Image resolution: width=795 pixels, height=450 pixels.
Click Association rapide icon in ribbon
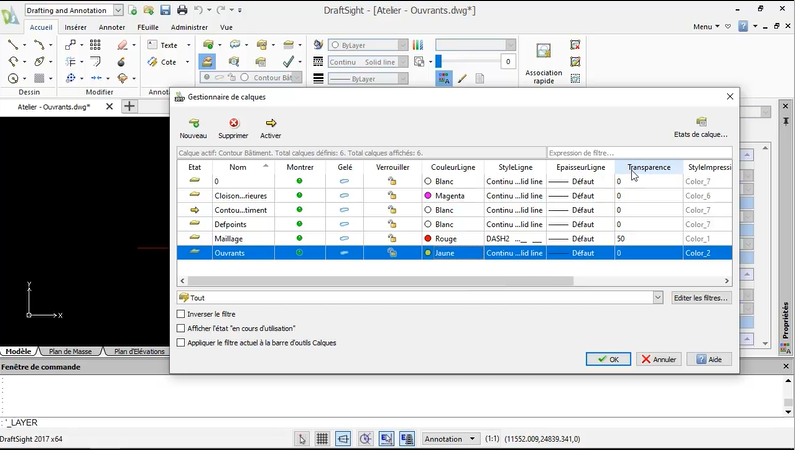pos(544,52)
